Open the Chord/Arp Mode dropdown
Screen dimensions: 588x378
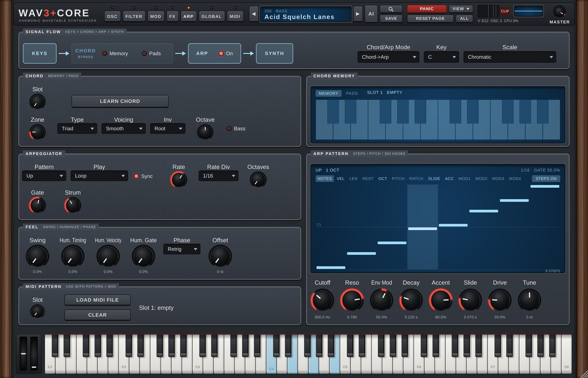388,57
